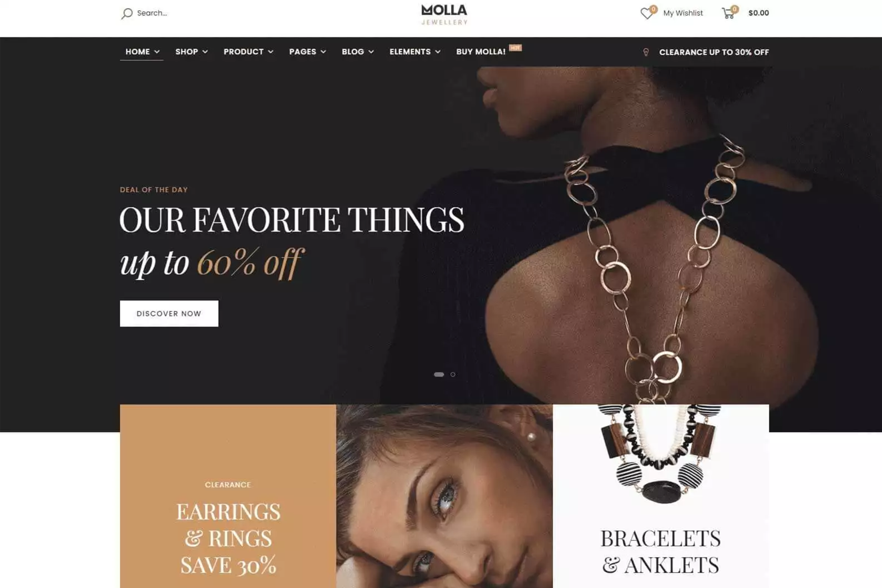Open the Pages menu
Screen dimensions: 882x588
coord(308,52)
